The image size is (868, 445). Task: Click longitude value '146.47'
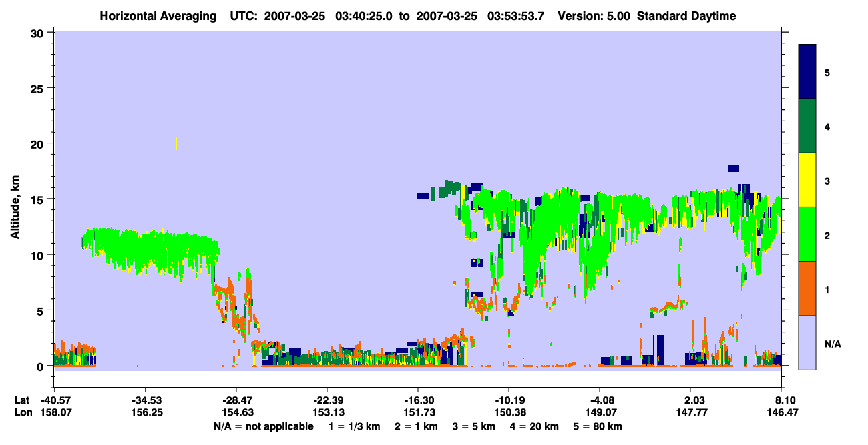point(781,413)
